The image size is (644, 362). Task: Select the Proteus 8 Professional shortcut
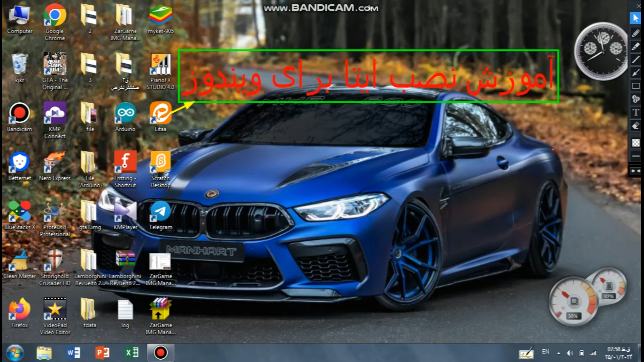[x=55, y=218]
